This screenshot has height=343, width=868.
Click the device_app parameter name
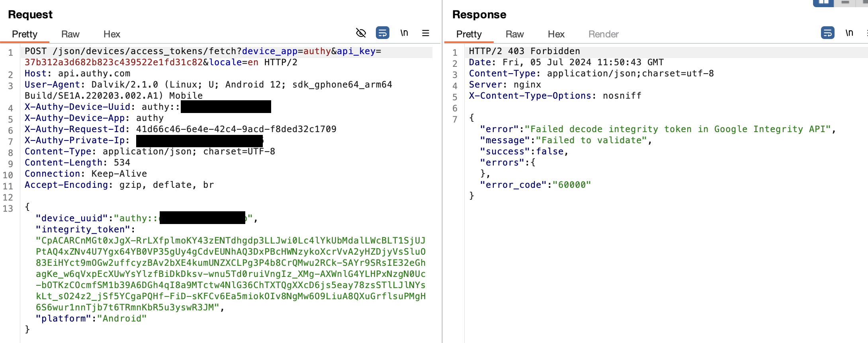point(270,51)
